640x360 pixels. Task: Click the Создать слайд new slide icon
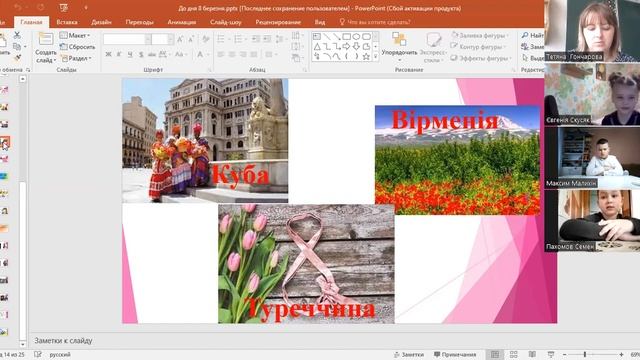[46, 40]
